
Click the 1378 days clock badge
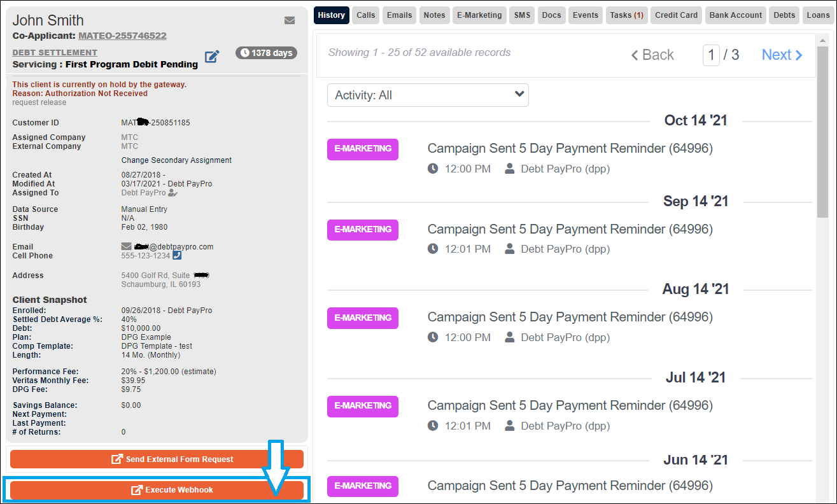[266, 53]
